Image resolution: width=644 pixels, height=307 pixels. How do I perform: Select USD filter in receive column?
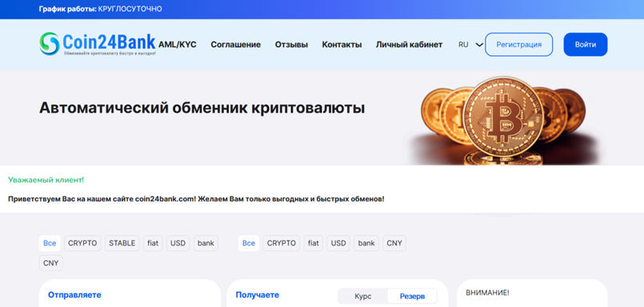(x=338, y=243)
